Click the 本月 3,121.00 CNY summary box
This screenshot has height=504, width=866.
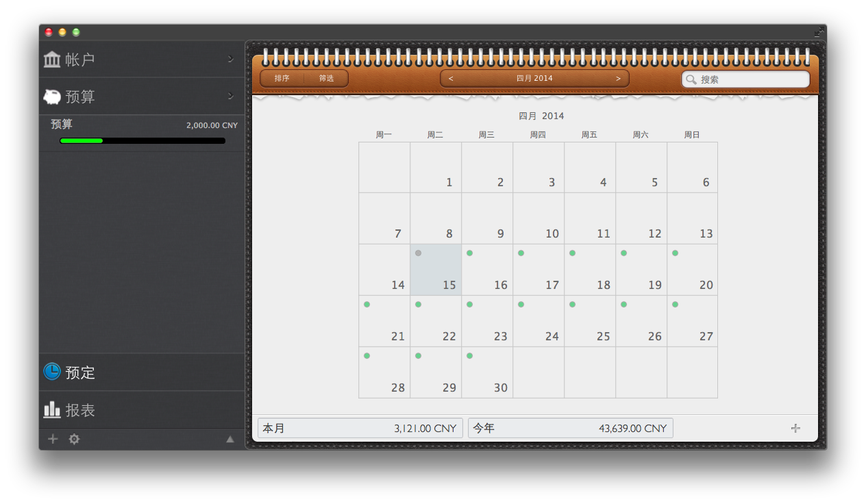click(x=360, y=428)
